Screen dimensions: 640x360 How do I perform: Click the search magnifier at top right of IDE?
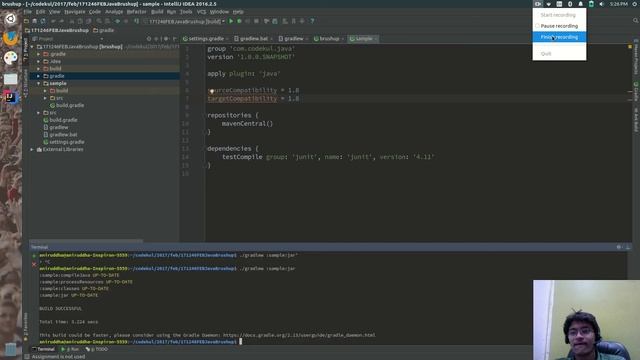[636, 20]
